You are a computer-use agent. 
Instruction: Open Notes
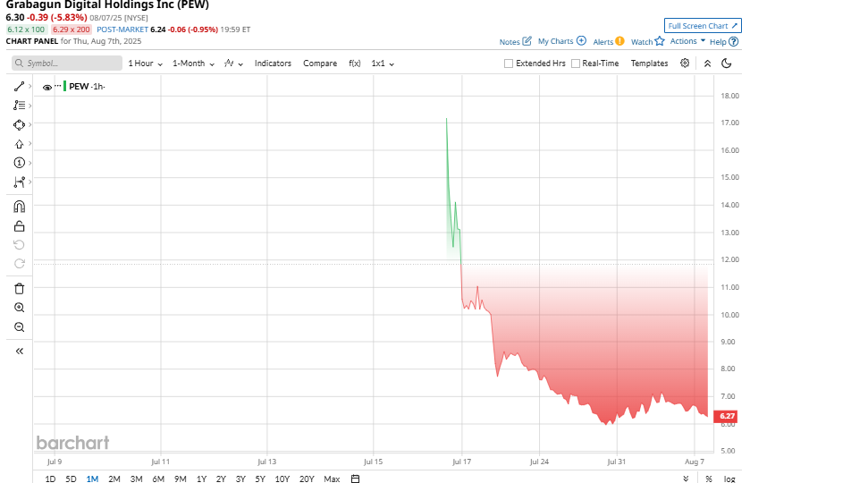[x=516, y=41]
